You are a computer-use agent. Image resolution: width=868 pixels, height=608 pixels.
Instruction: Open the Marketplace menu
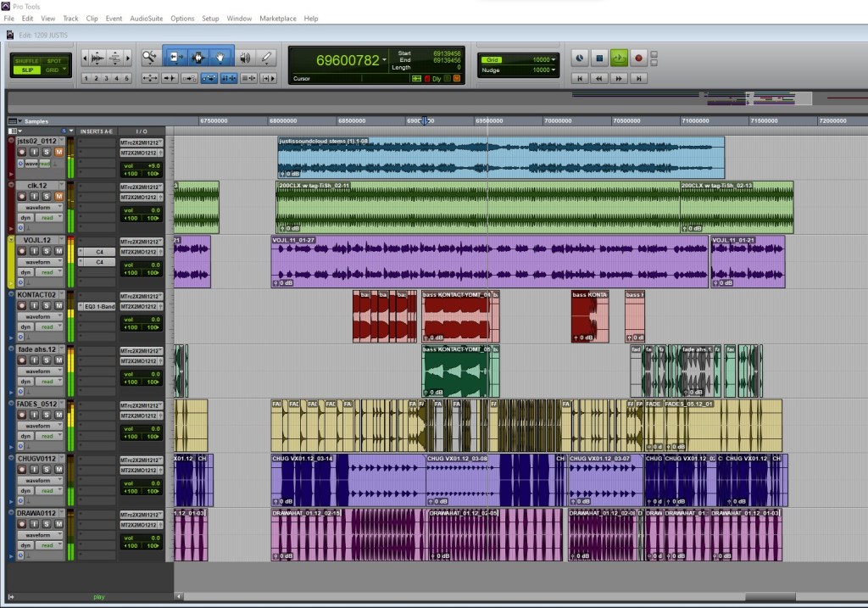click(278, 18)
